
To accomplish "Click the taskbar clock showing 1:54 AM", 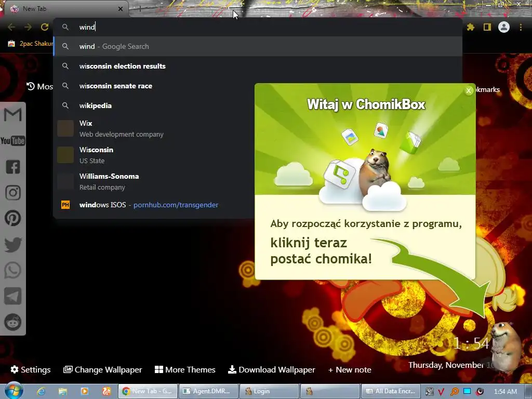I will point(506,392).
